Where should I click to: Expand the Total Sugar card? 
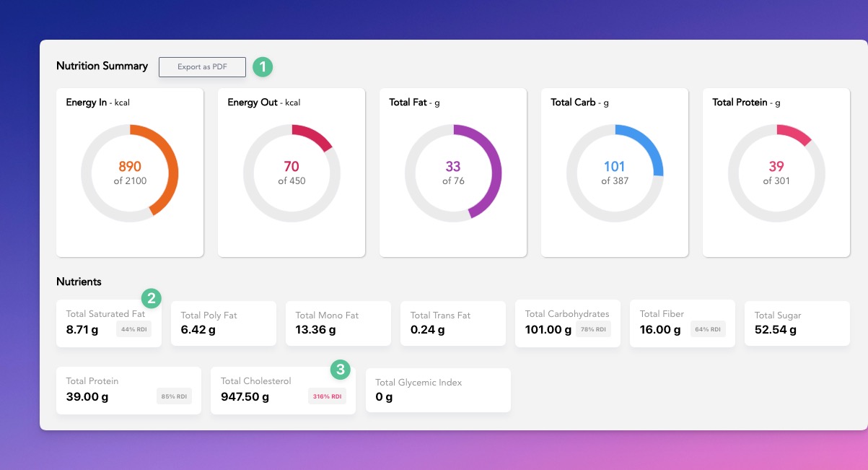[797, 323]
